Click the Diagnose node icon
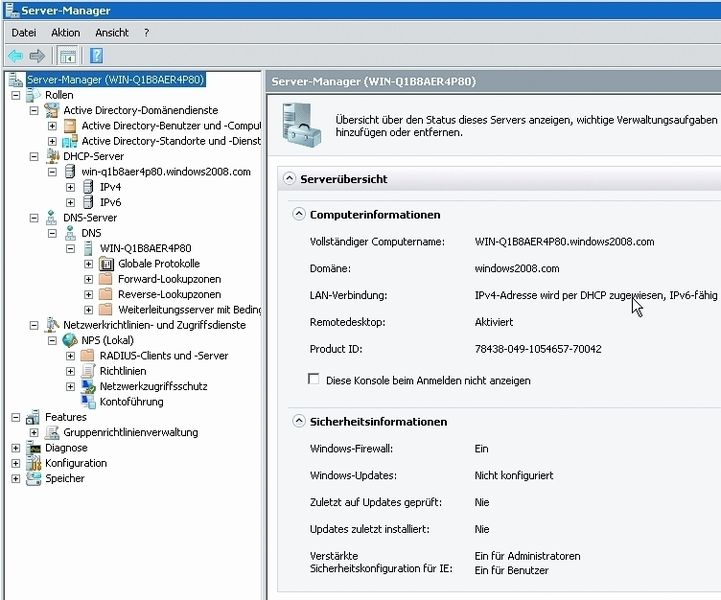The height and width of the screenshot is (600, 721). click(x=34, y=448)
